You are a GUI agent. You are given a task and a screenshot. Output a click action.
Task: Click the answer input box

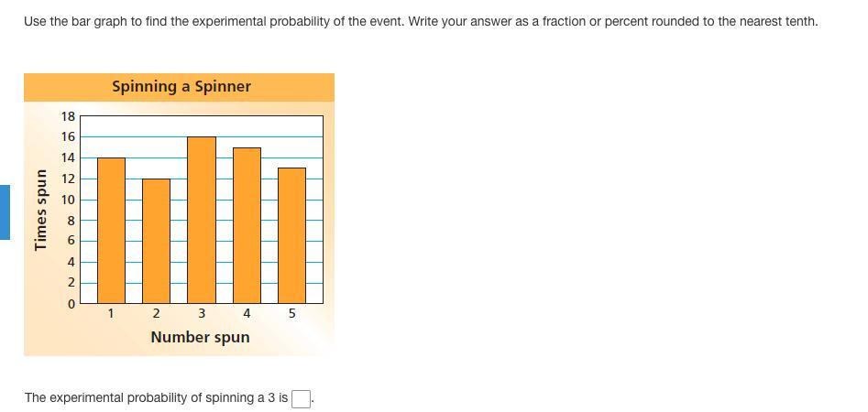pos(301,399)
